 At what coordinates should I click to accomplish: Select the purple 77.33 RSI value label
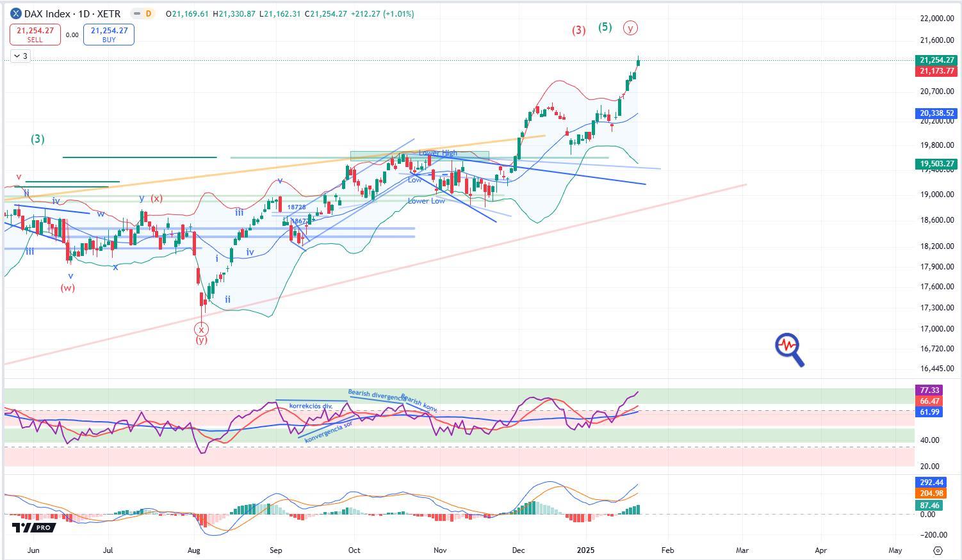[929, 390]
